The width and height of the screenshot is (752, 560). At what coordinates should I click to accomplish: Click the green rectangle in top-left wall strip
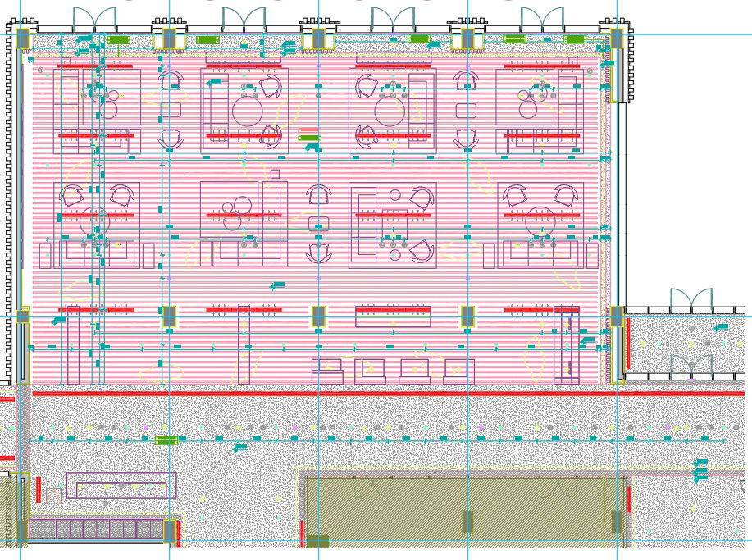pos(118,39)
